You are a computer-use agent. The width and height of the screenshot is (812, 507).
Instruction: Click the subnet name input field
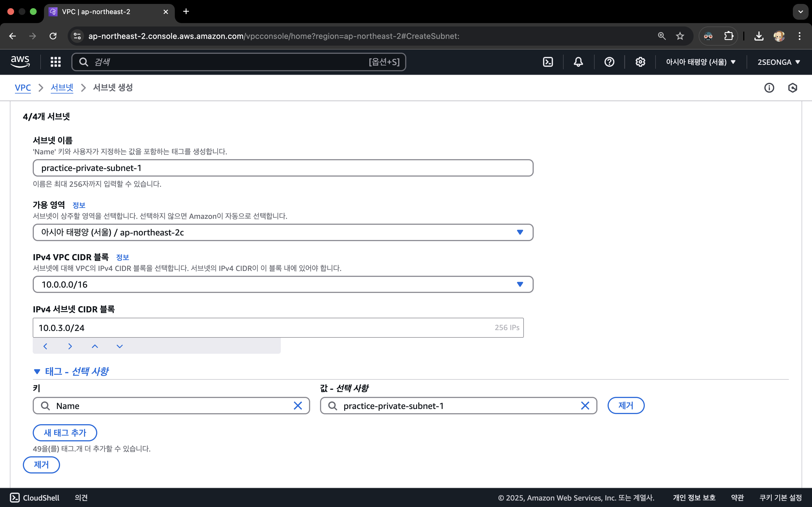283,168
